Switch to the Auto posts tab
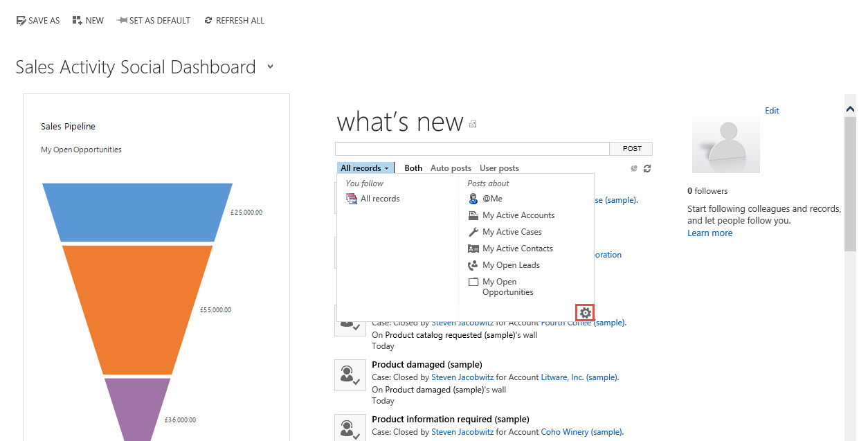This screenshot has height=441, width=868. 451,168
